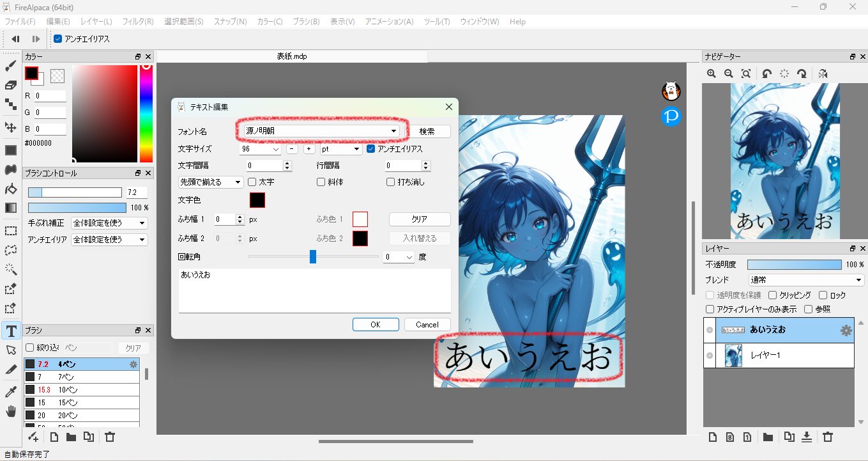Open the フィルタ(R) menu
This screenshot has width=868, height=461.
(137, 22)
